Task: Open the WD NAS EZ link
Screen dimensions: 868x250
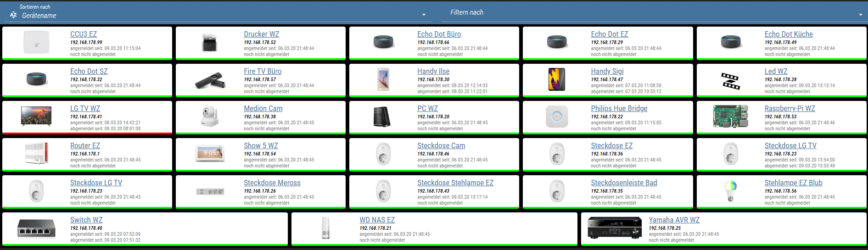Action: [x=377, y=220]
